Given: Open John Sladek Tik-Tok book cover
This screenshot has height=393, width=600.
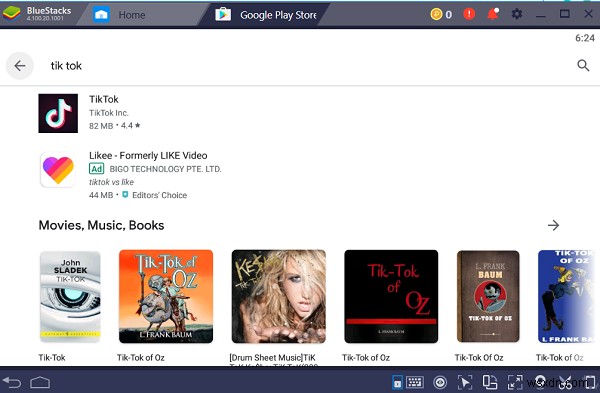Looking at the screenshot, I should click(70, 297).
